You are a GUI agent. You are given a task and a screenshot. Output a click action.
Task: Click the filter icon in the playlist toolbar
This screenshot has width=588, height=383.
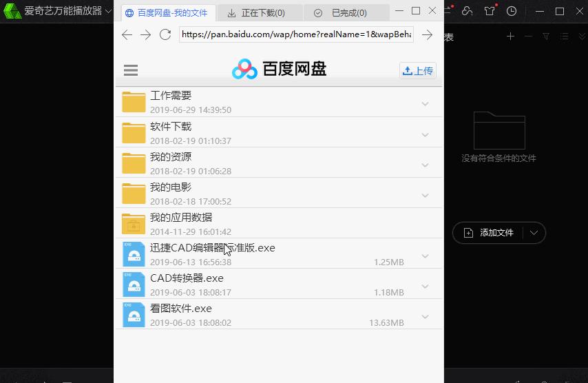pyautogui.click(x=547, y=37)
